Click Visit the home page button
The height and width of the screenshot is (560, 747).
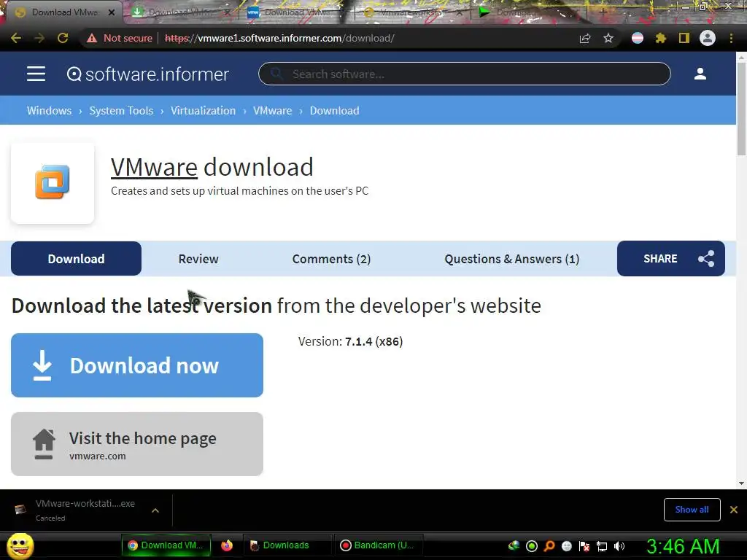[x=137, y=444]
